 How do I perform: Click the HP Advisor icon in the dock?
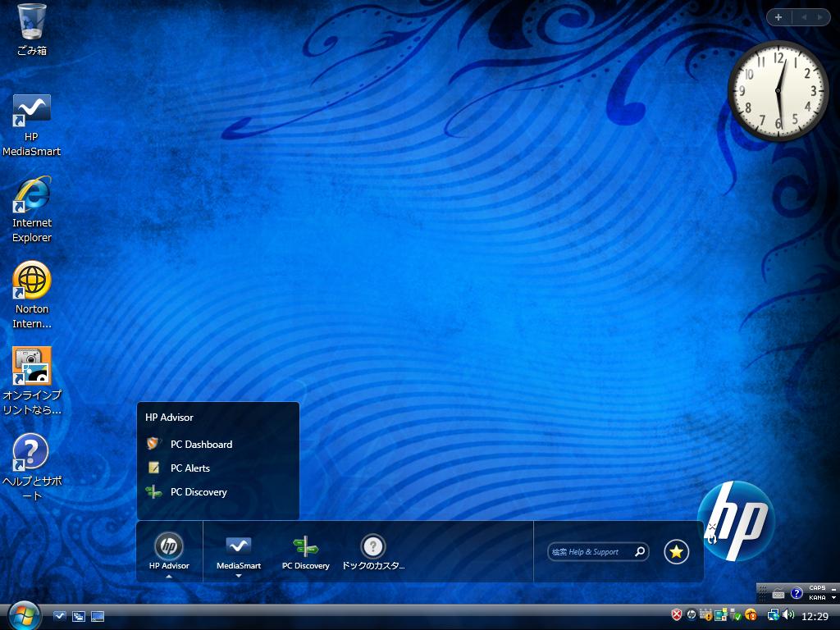point(169,546)
